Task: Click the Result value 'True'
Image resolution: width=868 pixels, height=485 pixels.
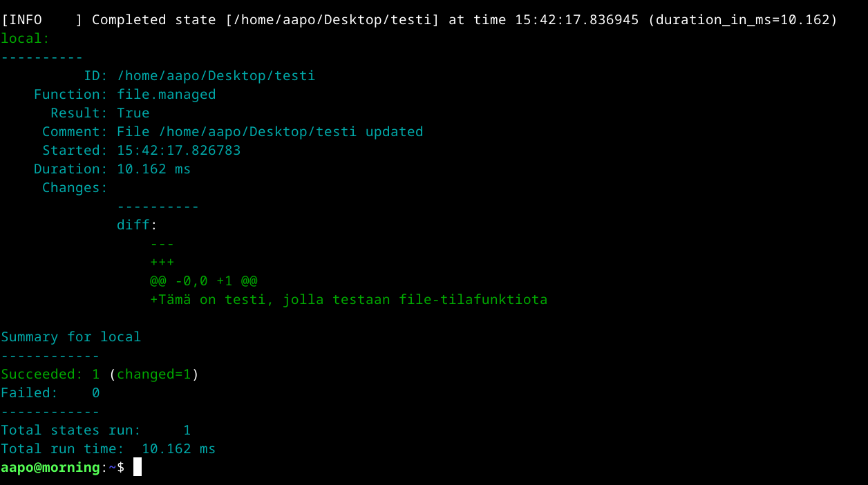Action: 133,113
